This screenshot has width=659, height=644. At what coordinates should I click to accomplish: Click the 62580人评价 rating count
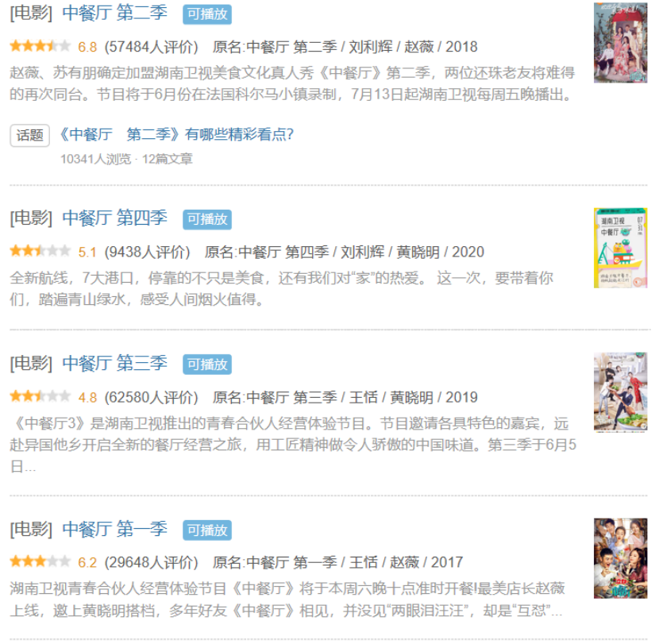[152, 397]
